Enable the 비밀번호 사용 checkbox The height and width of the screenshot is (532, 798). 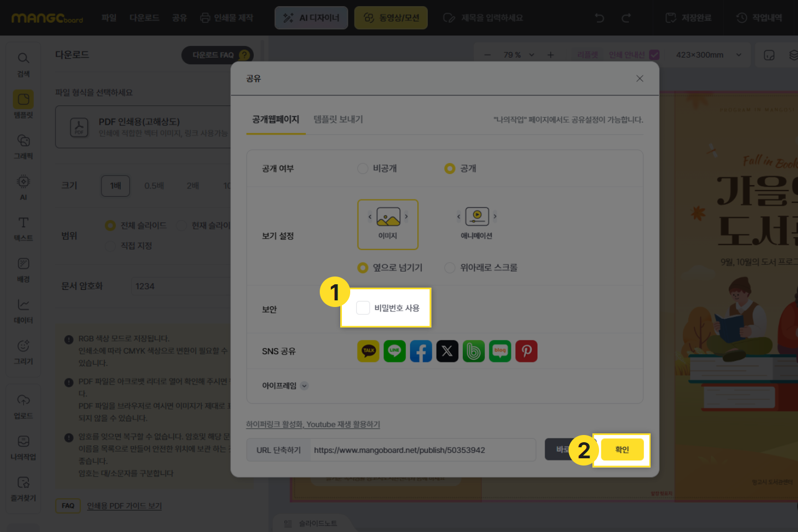pos(363,308)
